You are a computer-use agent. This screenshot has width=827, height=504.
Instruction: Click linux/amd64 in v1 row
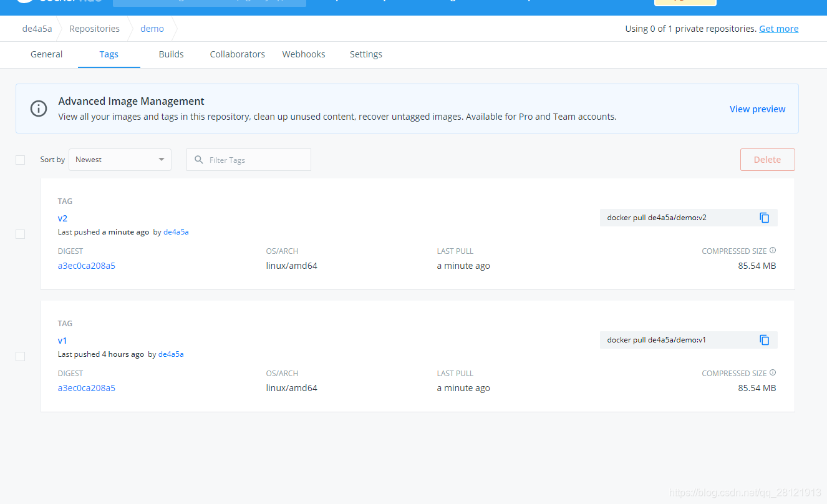[292, 388]
